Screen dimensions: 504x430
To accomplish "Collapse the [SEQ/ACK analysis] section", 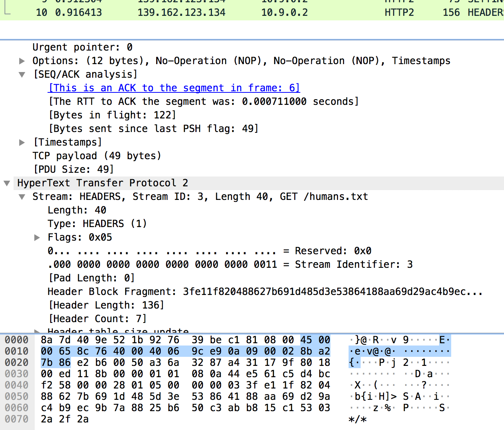I will (22, 74).
